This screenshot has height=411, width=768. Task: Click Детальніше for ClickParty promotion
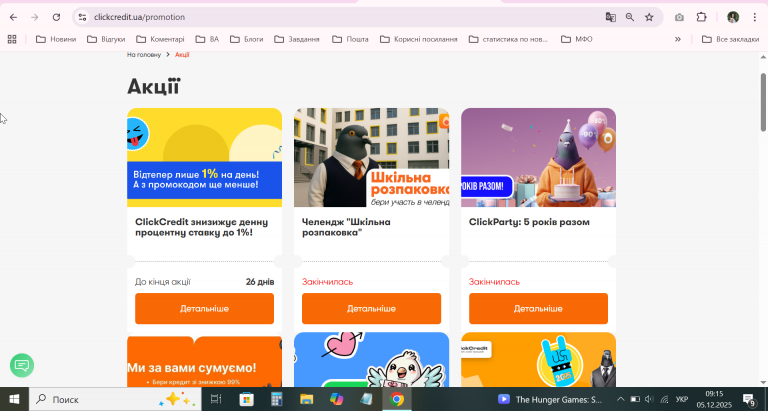[538, 309]
